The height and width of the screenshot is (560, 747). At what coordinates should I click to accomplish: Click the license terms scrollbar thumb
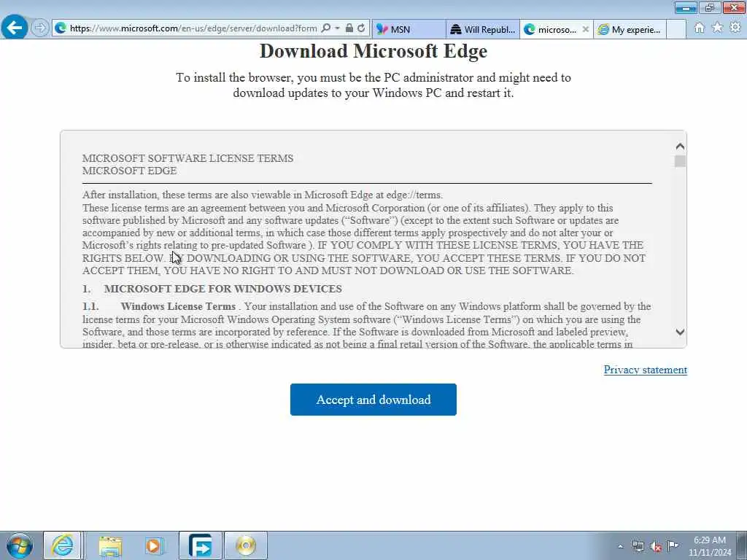(680, 161)
